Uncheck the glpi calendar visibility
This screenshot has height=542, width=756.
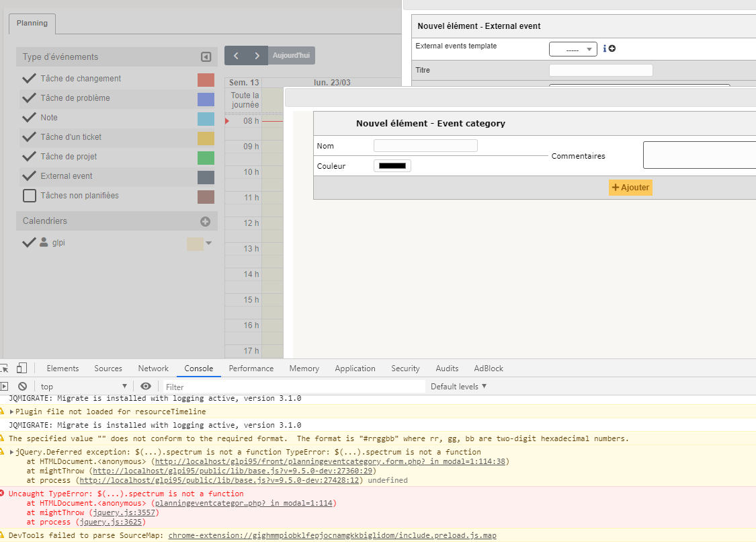[x=29, y=242]
